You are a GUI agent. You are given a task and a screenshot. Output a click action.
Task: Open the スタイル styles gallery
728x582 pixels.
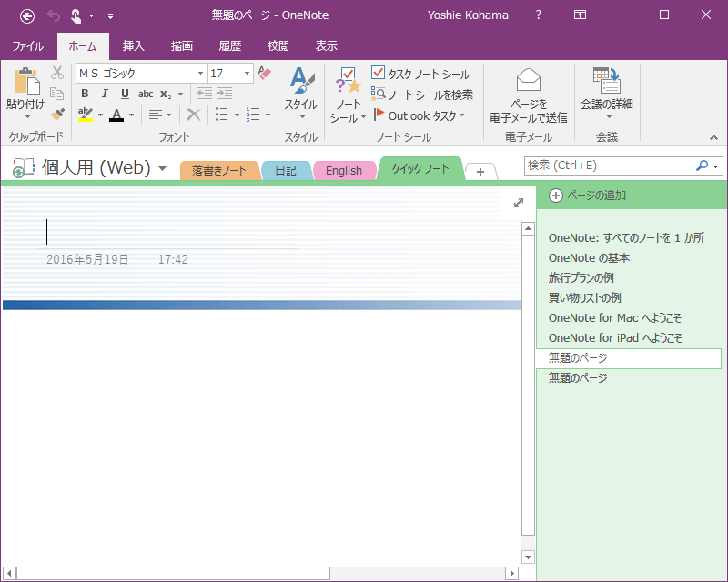(x=301, y=94)
